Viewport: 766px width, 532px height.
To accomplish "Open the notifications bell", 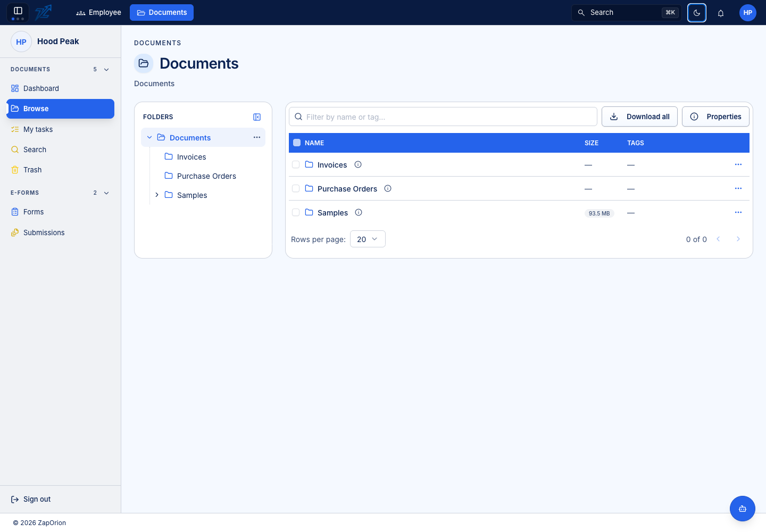I will (721, 13).
